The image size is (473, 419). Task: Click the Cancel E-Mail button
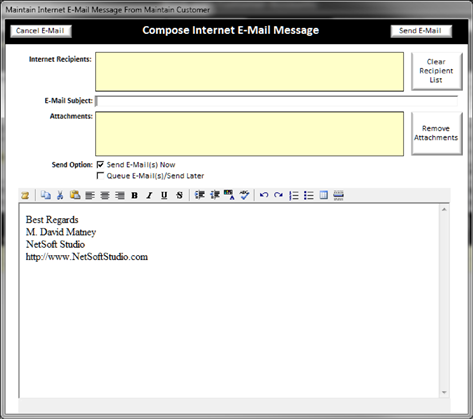point(41,31)
